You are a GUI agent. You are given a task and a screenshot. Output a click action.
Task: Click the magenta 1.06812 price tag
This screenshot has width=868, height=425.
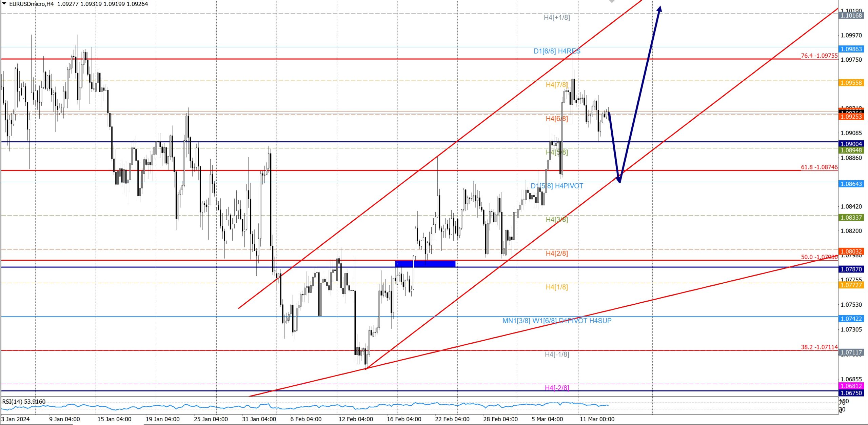pyautogui.click(x=851, y=386)
